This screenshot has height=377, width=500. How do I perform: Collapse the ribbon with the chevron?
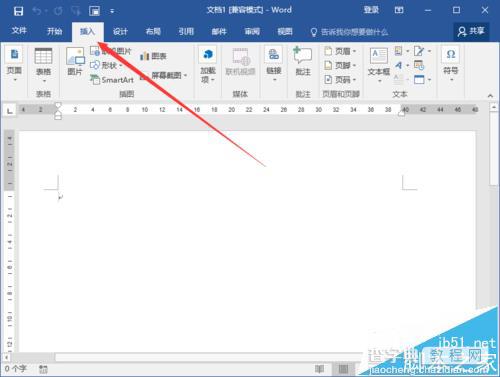pyautogui.click(x=490, y=96)
